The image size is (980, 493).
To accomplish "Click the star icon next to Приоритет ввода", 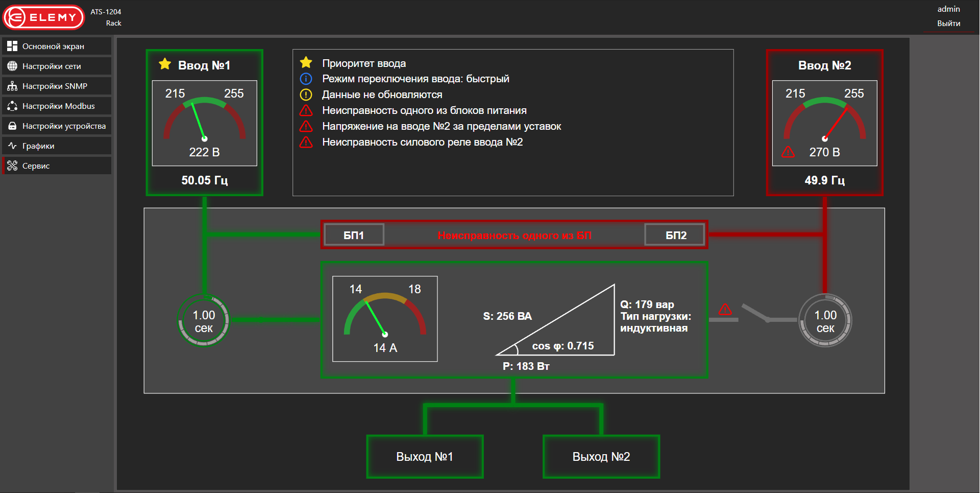I will [306, 63].
